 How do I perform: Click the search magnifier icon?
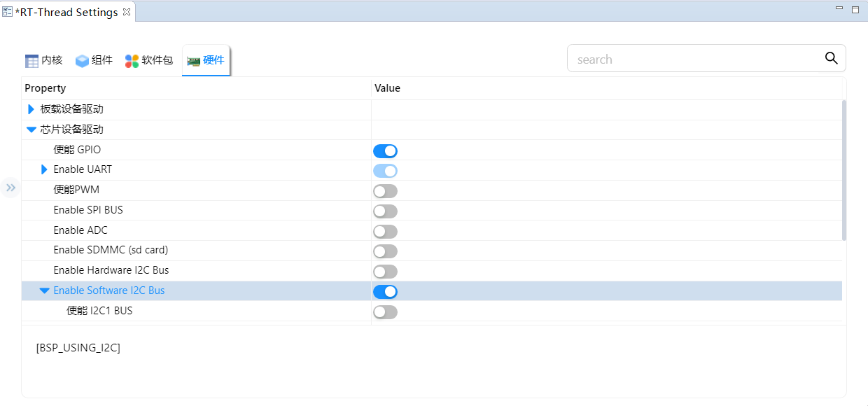831,59
